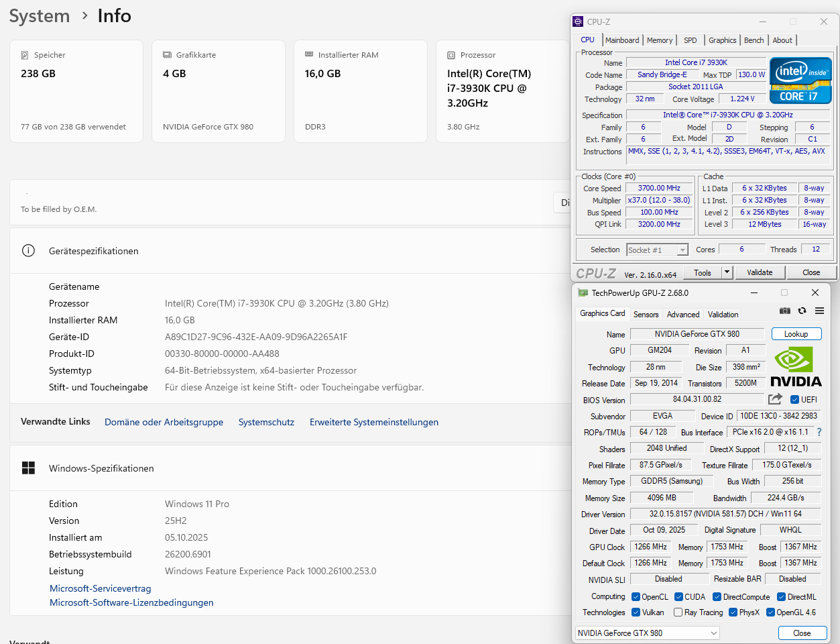The height and width of the screenshot is (644, 840).
Task: Open Advanced tab in GPU-Z
Action: point(683,315)
